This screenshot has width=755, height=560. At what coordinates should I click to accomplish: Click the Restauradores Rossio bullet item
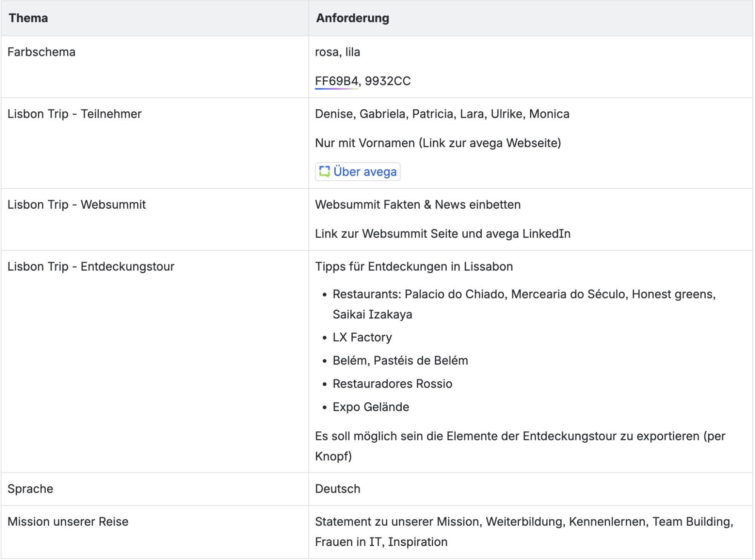[392, 384]
